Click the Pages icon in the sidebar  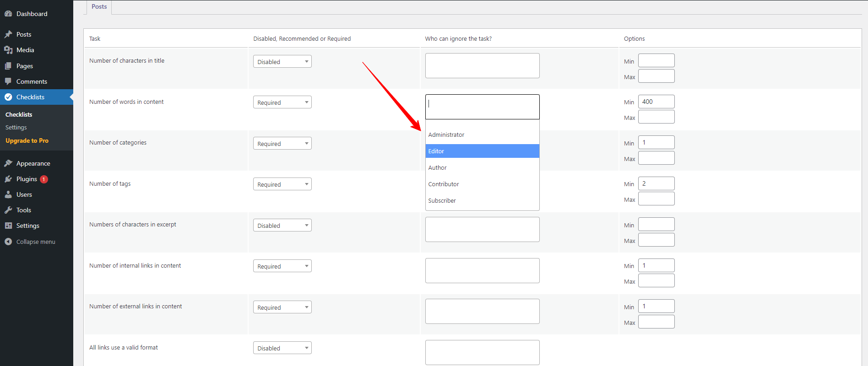coord(8,66)
